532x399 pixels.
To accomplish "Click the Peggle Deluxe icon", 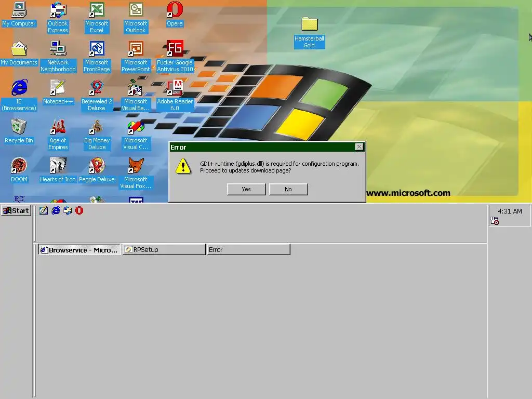I will [97, 170].
